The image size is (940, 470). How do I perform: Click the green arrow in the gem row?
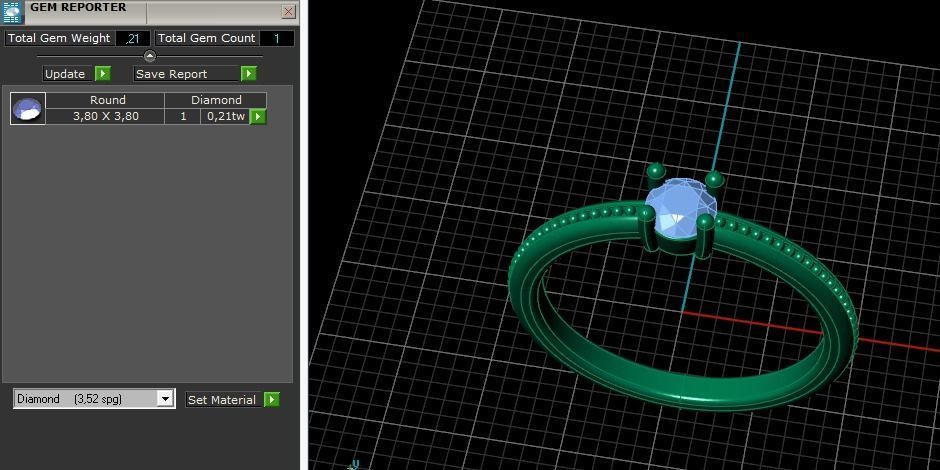258,116
